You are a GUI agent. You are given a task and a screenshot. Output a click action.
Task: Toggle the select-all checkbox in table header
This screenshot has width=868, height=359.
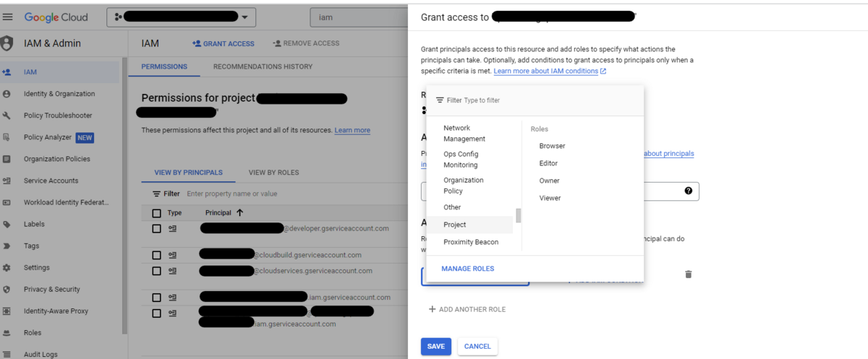pos(156,213)
